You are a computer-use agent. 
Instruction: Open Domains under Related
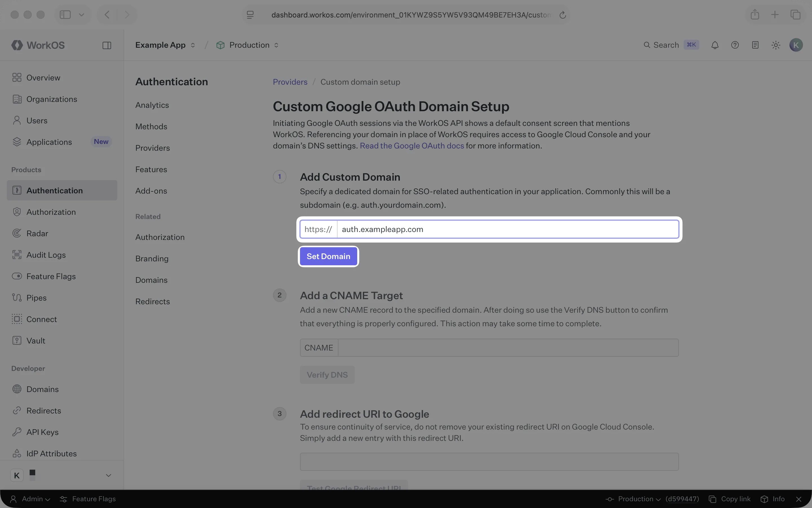click(x=151, y=280)
